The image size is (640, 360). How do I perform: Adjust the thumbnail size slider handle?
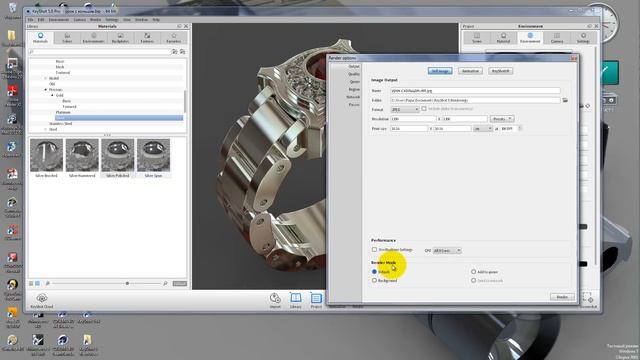[x=127, y=283]
